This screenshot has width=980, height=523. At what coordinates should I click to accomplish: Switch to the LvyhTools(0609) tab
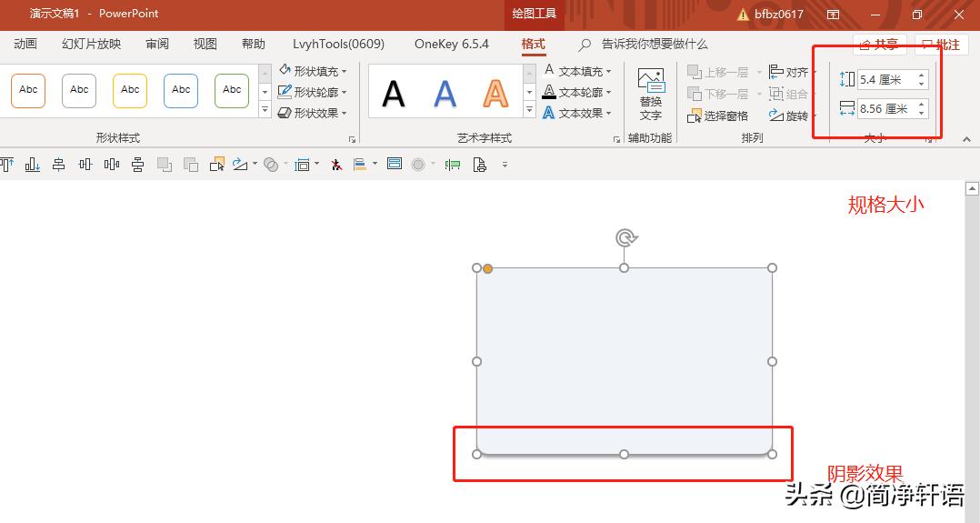pyautogui.click(x=338, y=44)
